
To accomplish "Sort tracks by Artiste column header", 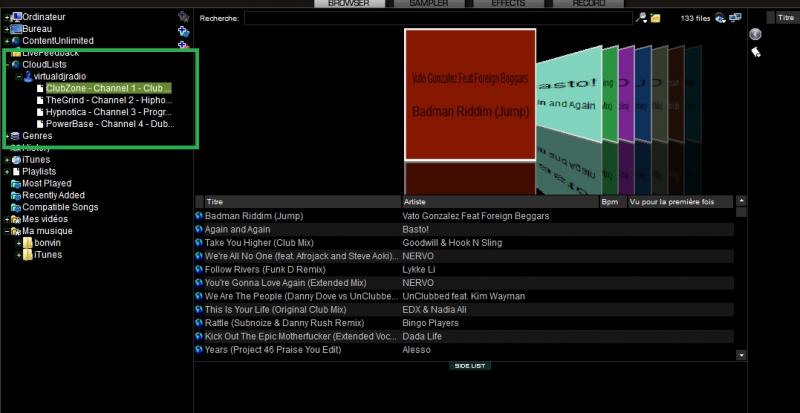I will point(499,202).
